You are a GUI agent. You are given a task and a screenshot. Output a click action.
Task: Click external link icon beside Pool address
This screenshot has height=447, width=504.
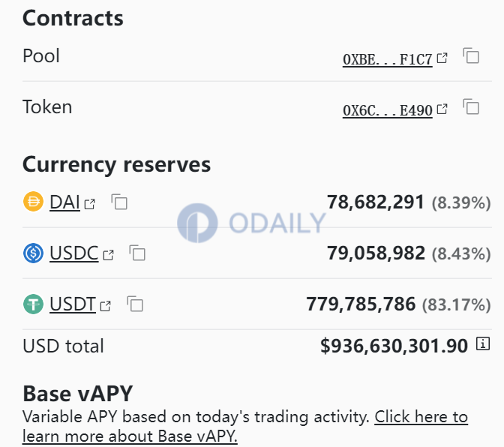442,58
